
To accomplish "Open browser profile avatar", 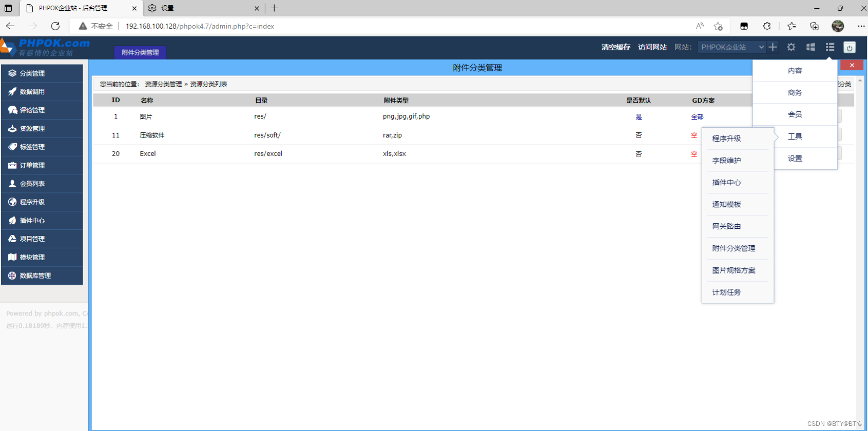I will tap(838, 26).
